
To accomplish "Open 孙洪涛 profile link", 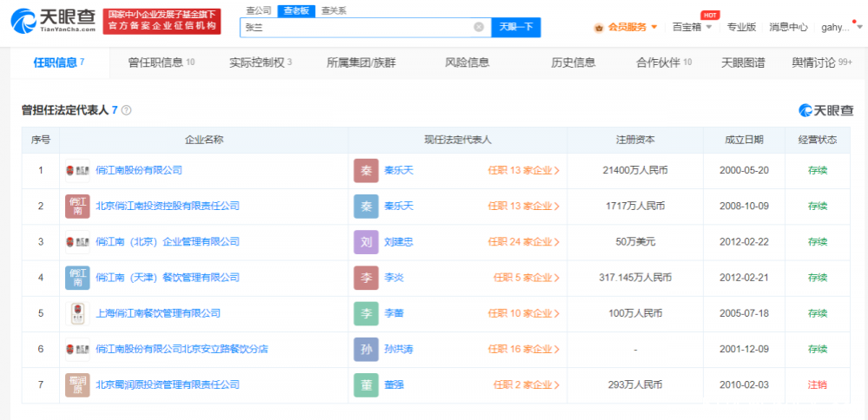I will (x=398, y=349).
